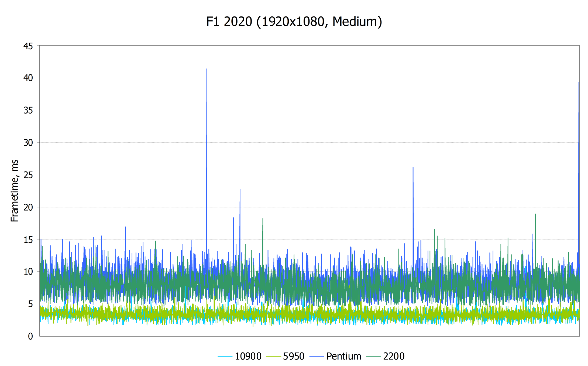
Task: Click the 20 y-axis tick label
Action: 28,207
